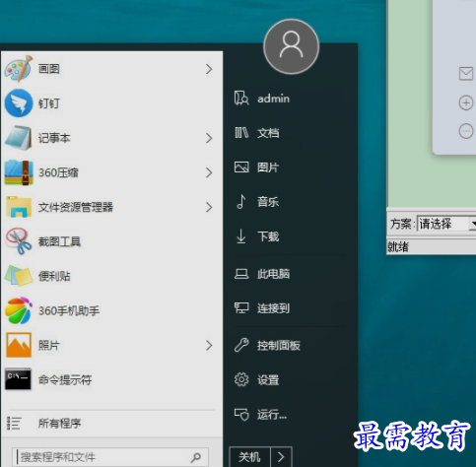This screenshot has height=467, width=476.
Task: Click the 关机 shutdown button
Action: (x=249, y=457)
